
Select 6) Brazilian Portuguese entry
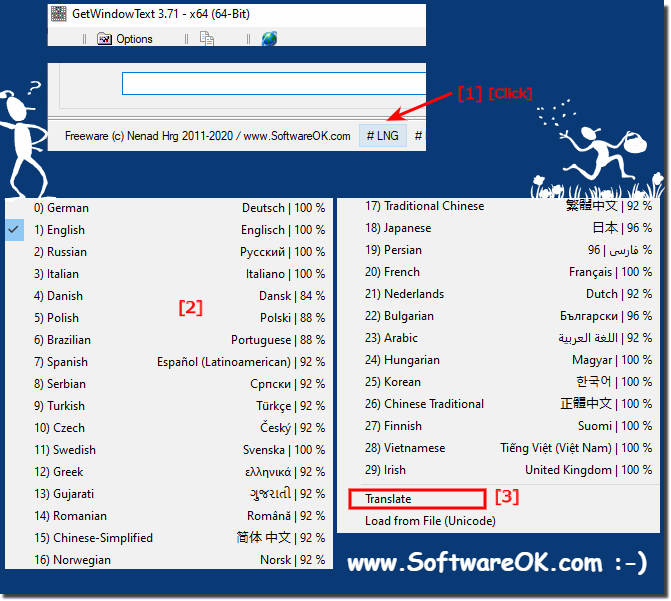click(x=169, y=340)
